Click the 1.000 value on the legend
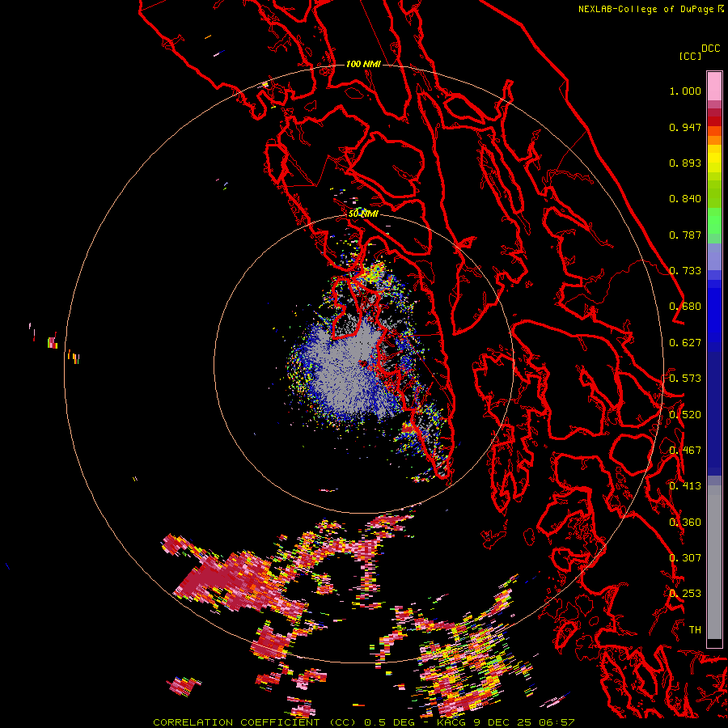 pos(685,91)
